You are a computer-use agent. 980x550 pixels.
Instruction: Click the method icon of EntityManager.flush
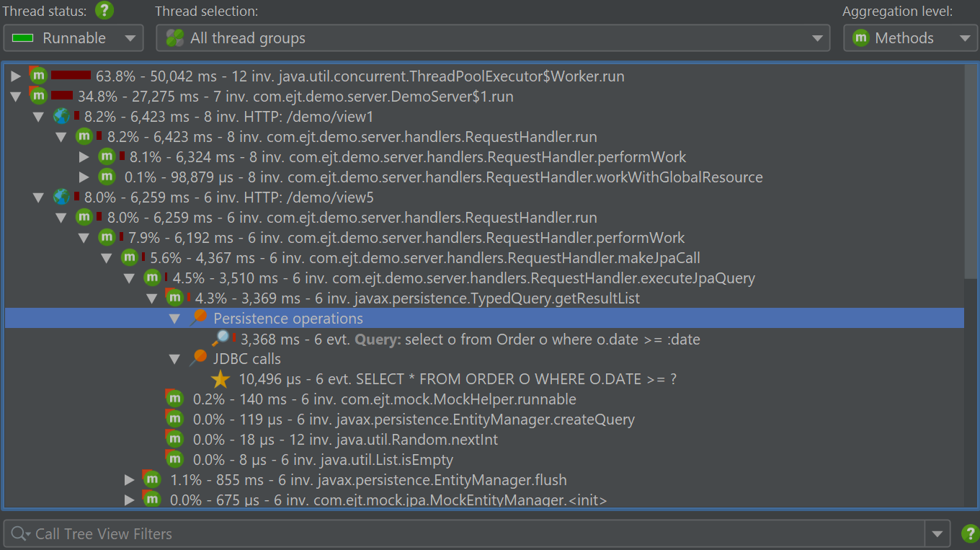(151, 479)
